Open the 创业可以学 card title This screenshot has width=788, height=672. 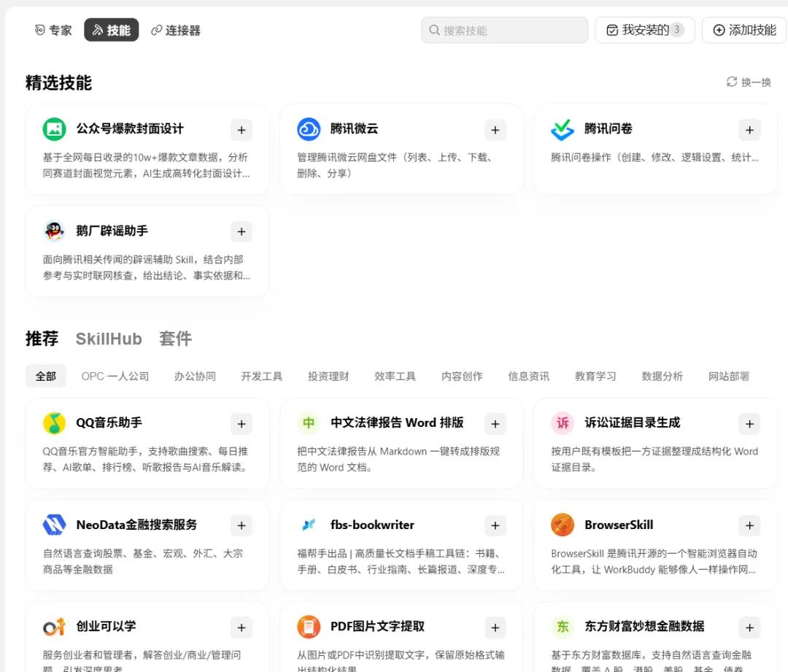point(106,626)
